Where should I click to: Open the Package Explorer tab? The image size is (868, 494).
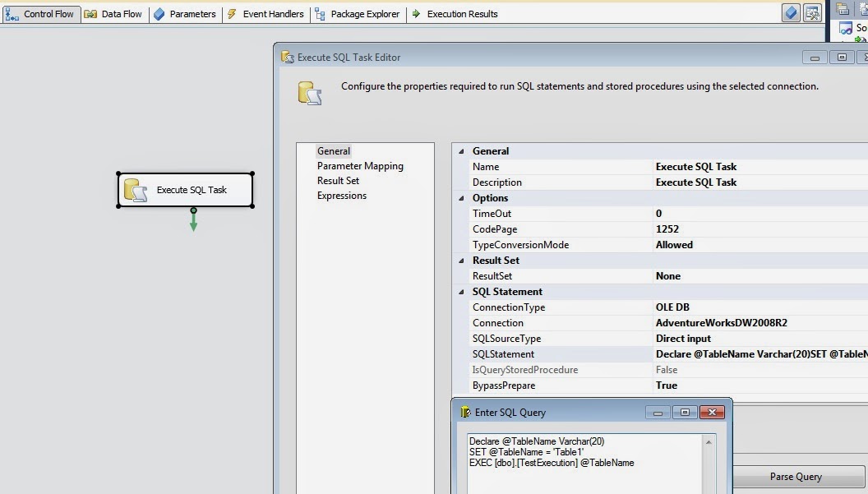click(358, 14)
